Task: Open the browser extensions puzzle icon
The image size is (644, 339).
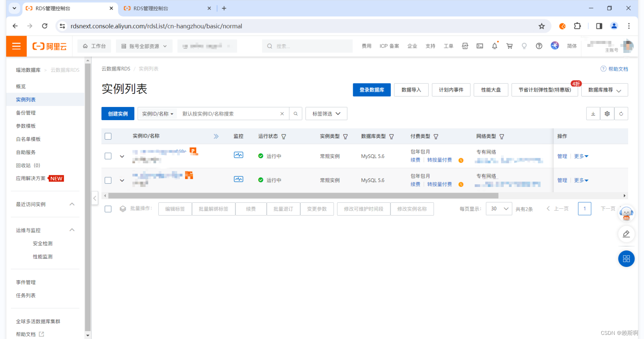Action: tap(577, 26)
